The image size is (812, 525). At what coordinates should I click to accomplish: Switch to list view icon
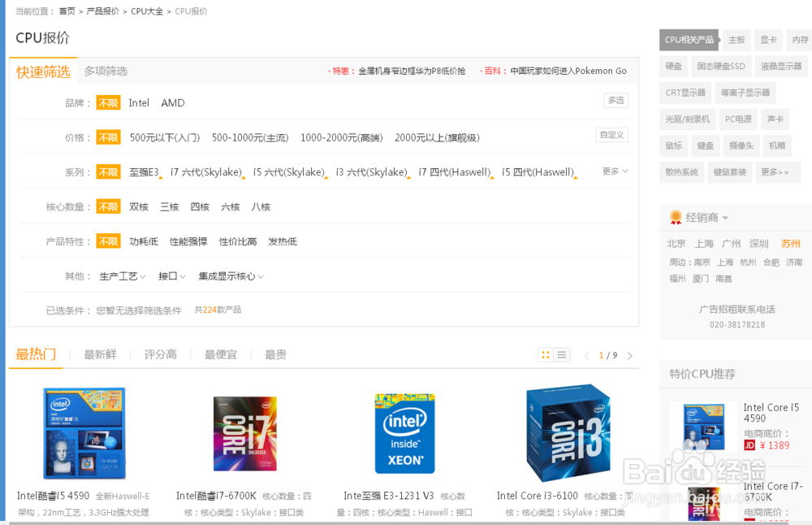pyautogui.click(x=562, y=355)
